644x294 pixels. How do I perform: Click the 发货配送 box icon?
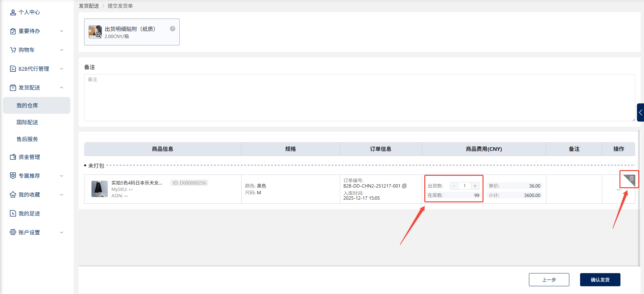[13, 88]
